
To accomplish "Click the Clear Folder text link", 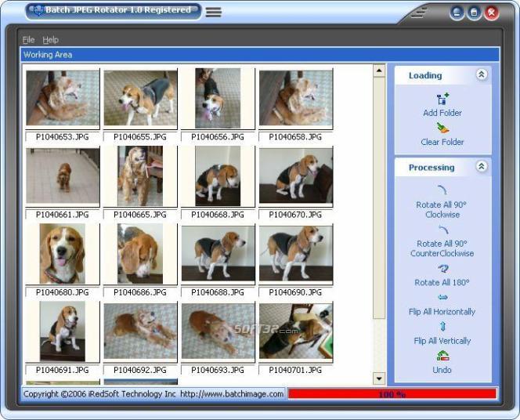I will click(442, 142).
